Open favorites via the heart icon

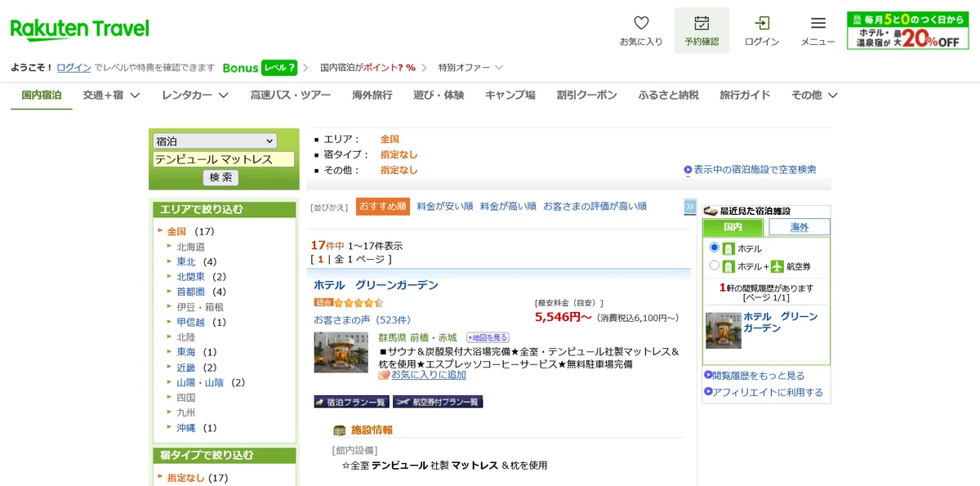click(641, 23)
